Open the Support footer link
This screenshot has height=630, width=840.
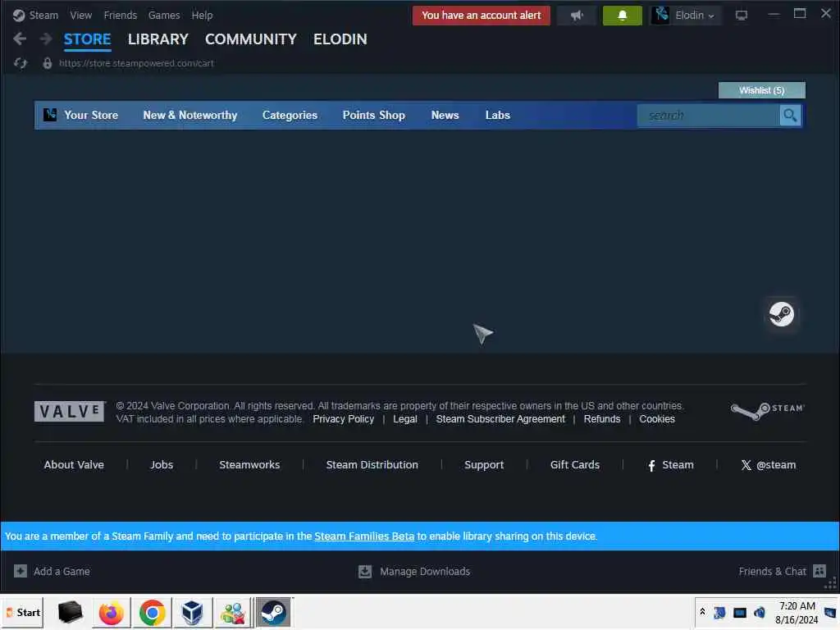click(x=484, y=465)
